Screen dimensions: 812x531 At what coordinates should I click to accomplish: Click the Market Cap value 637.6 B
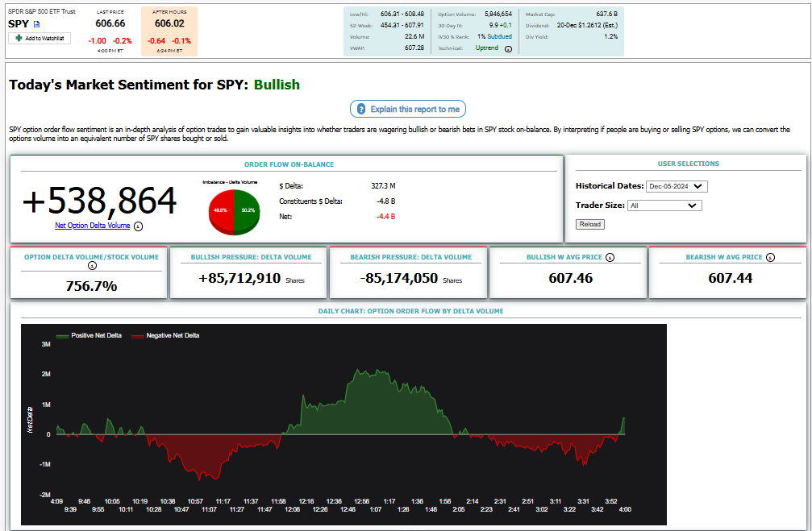[607, 14]
